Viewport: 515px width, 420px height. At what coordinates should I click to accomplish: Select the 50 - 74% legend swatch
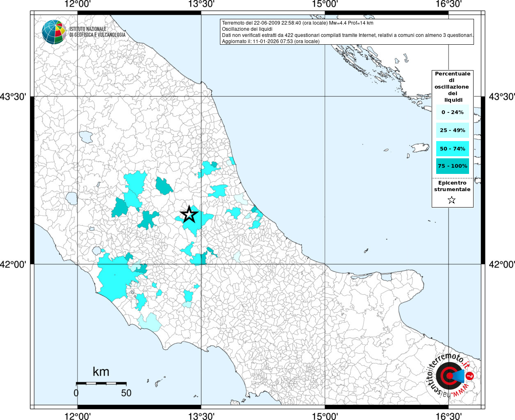click(x=453, y=148)
